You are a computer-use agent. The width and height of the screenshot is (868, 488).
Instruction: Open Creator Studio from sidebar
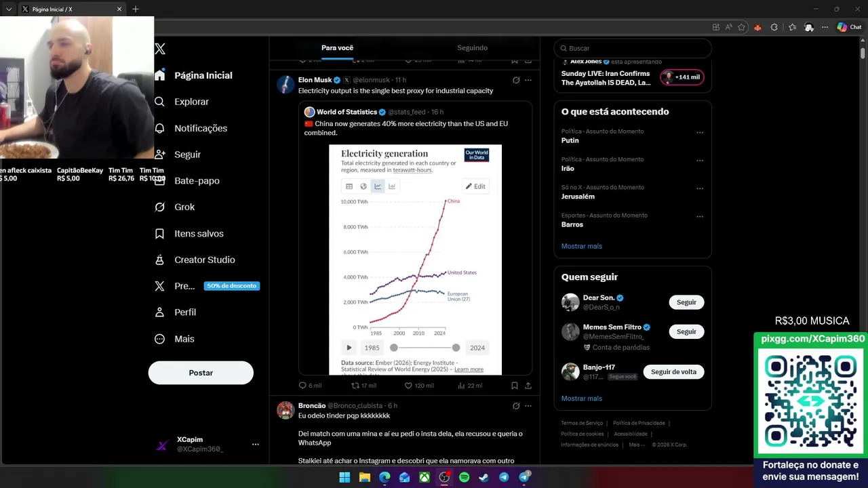(195, 260)
